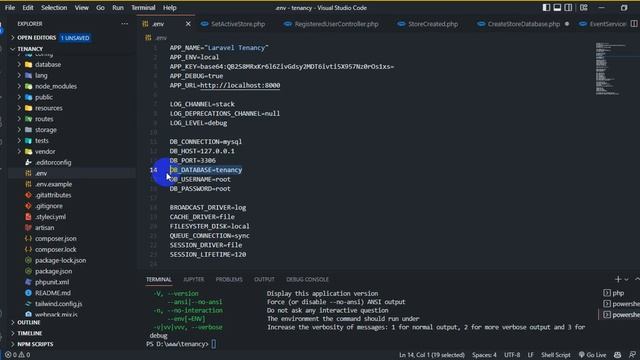Click the public folder icon

[29, 97]
